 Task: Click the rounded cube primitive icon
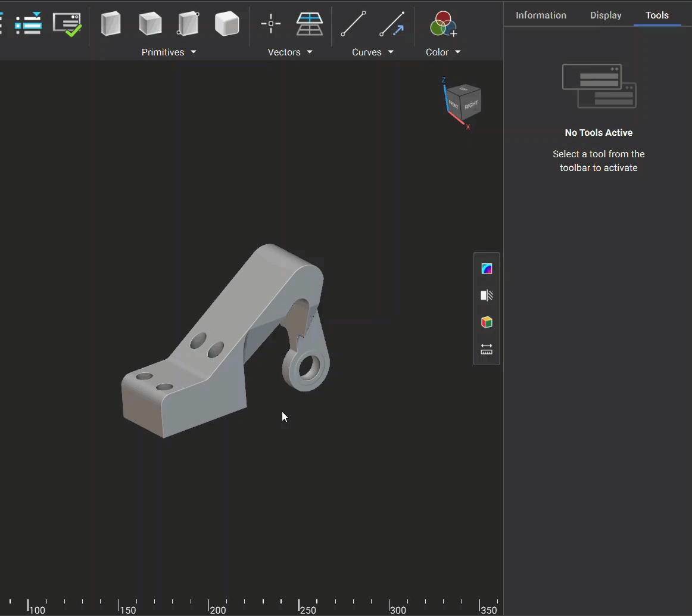pos(227,24)
